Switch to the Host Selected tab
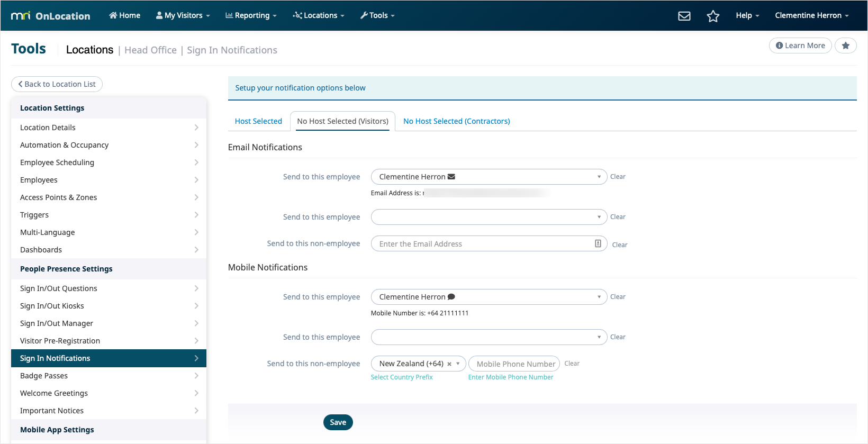Viewport: 868px width, 444px height. 258,121
